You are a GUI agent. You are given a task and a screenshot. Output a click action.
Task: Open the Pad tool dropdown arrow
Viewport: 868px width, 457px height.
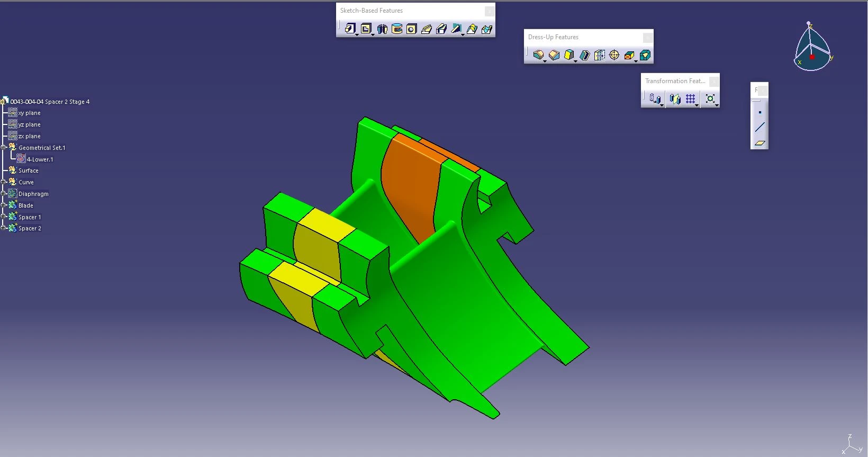click(x=357, y=34)
